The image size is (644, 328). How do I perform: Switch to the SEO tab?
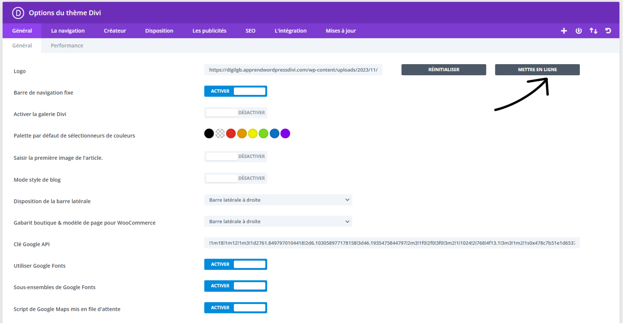[x=250, y=31]
